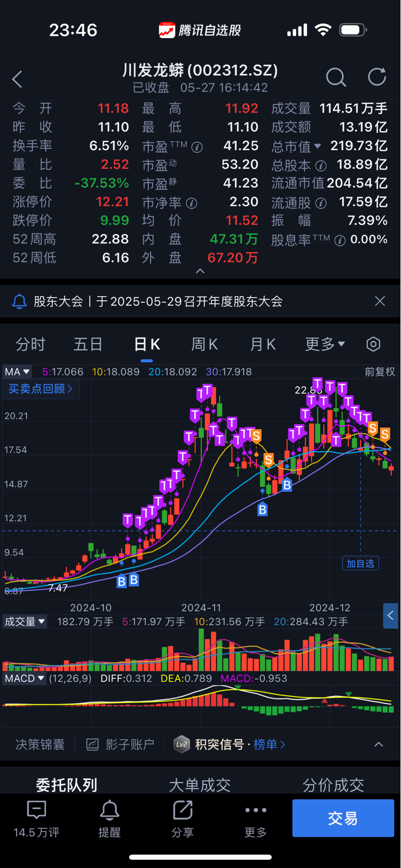Collapse quote details with up chevron

pyautogui.click(x=200, y=271)
